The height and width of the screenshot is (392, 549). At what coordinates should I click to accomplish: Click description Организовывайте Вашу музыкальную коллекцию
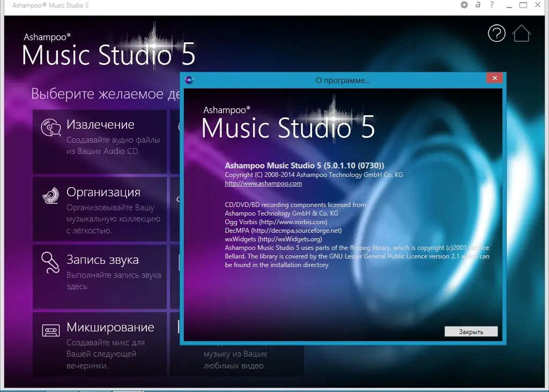point(114,219)
